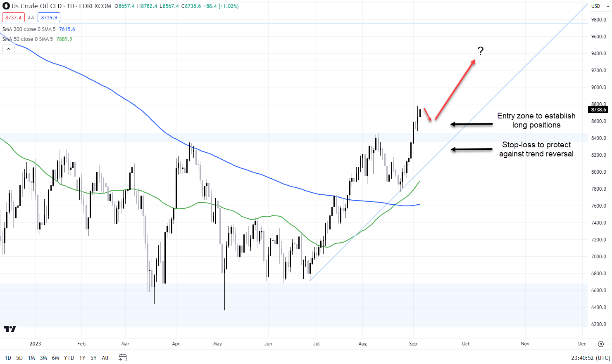Image resolution: width=612 pixels, height=364 pixels.
Task: Click the SMA 50 value 7889.9
Action: pyautogui.click(x=64, y=39)
